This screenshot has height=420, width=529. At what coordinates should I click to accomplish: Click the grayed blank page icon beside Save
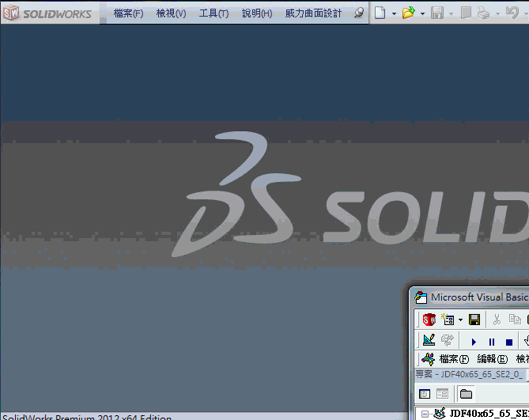click(466, 13)
